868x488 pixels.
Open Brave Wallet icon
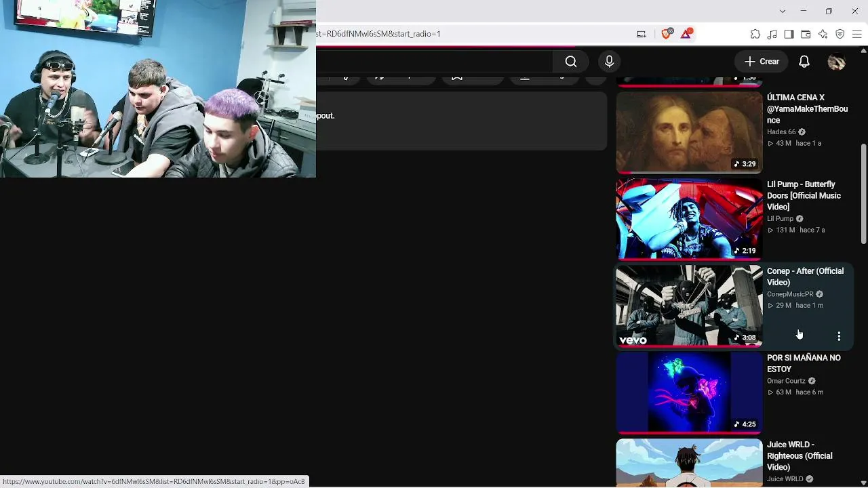coord(806,34)
